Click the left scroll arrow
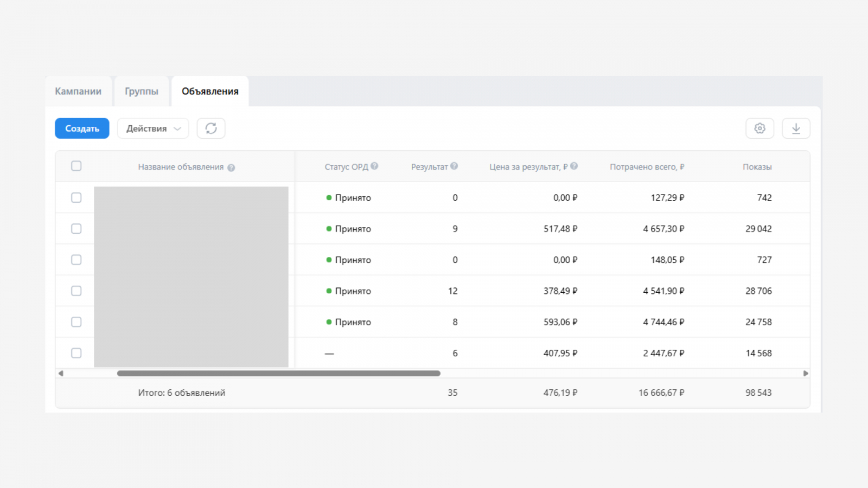This screenshot has width=868, height=488. click(61, 373)
